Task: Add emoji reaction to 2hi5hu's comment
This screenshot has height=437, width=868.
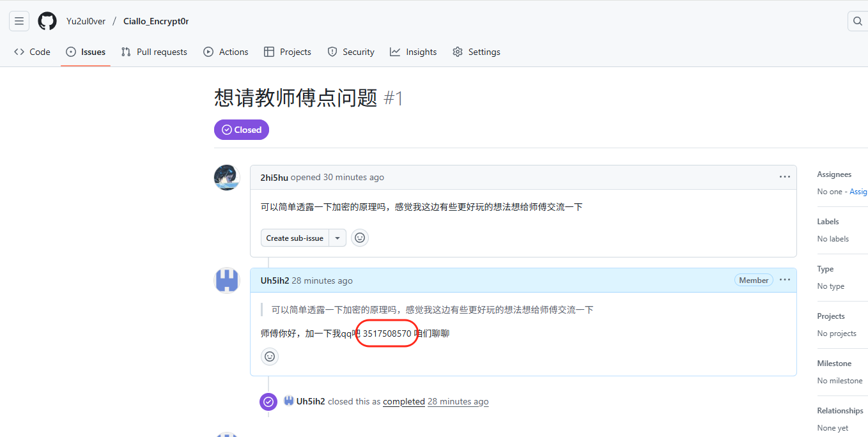Action: (x=360, y=238)
